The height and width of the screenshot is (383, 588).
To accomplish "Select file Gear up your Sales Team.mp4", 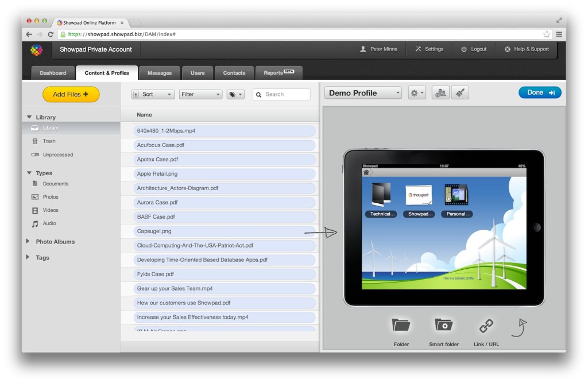I will (225, 289).
